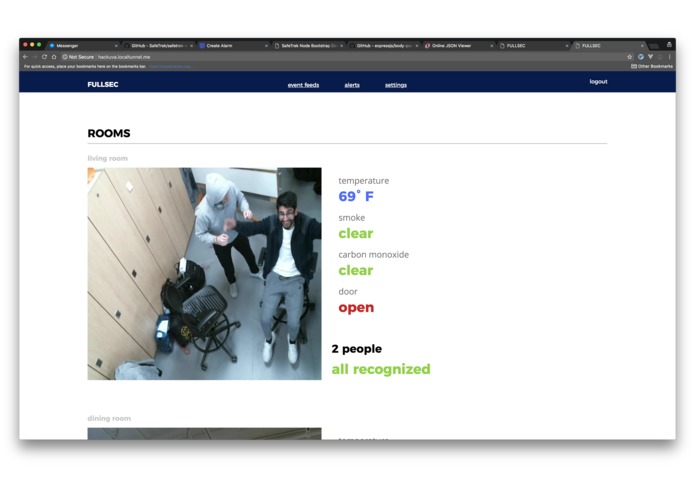This screenshot has height=494, width=695.
Task: Open the Chrome three-dot menu
Action: [669, 57]
